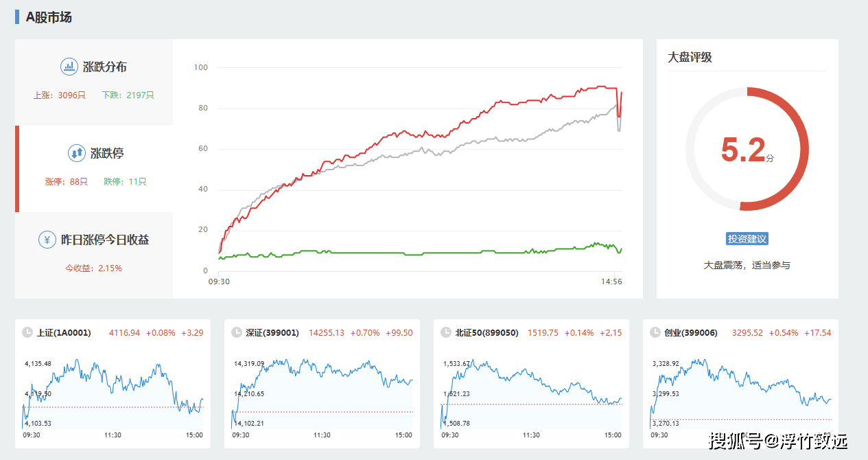Click the 下跌：2197只 count text
Viewport: 868px width, 460px height.
(x=128, y=95)
